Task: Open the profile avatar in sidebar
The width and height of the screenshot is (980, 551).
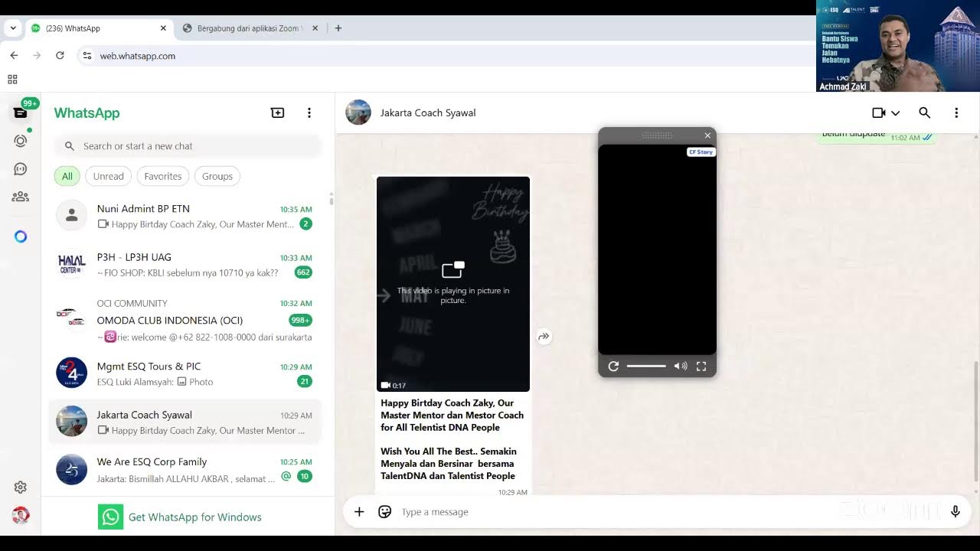Action: tap(21, 515)
